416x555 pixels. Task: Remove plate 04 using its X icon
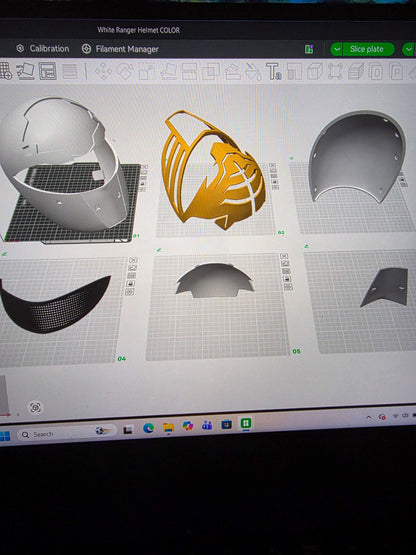133,260
